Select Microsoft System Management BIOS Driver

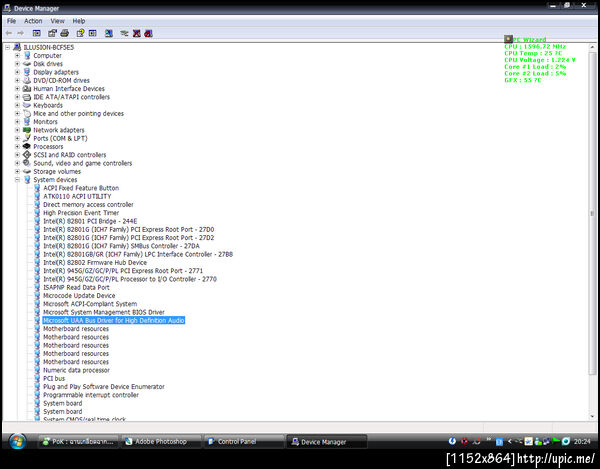[x=104, y=312]
